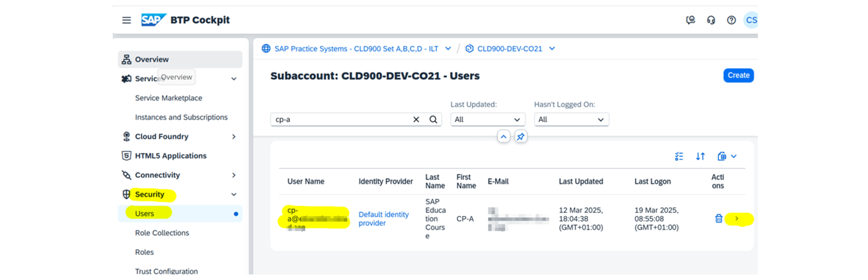
Task: Open the CS user profile avatar
Action: click(x=751, y=20)
